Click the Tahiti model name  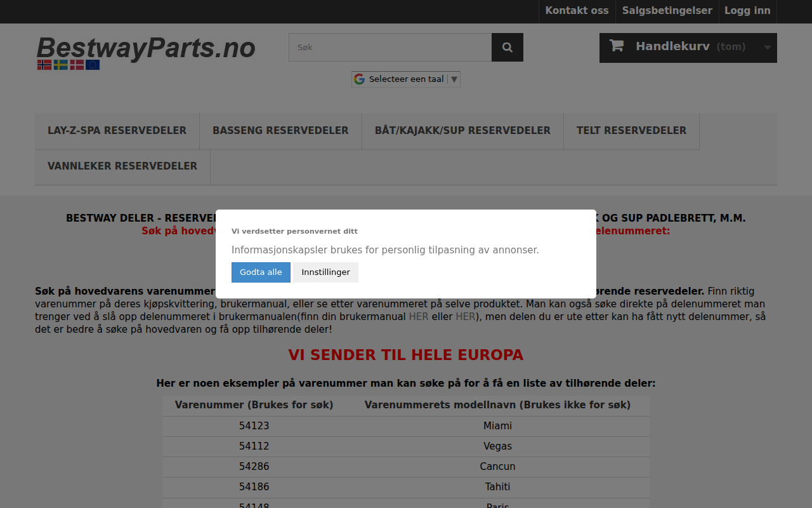(x=497, y=487)
